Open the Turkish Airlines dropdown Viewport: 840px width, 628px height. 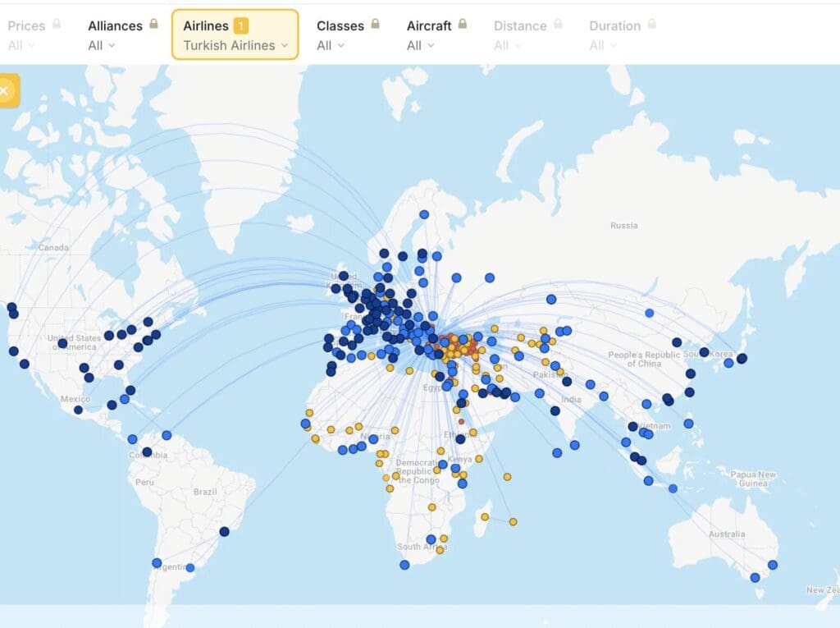click(235, 45)
